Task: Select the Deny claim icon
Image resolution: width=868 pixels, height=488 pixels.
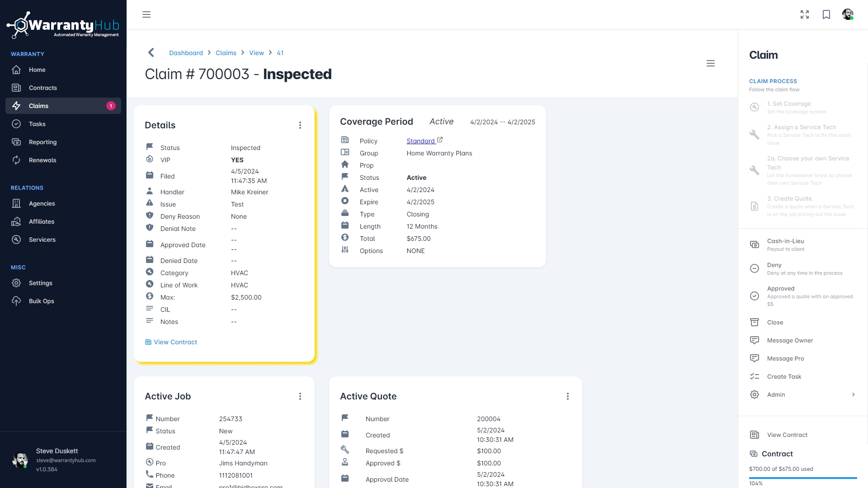Action: click(x=755, y=268)
